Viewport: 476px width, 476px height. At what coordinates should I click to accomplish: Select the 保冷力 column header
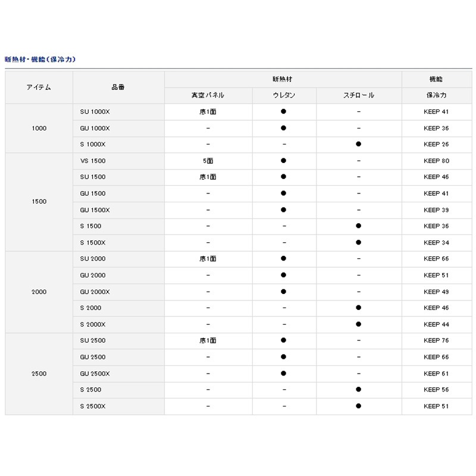[436, 96]
